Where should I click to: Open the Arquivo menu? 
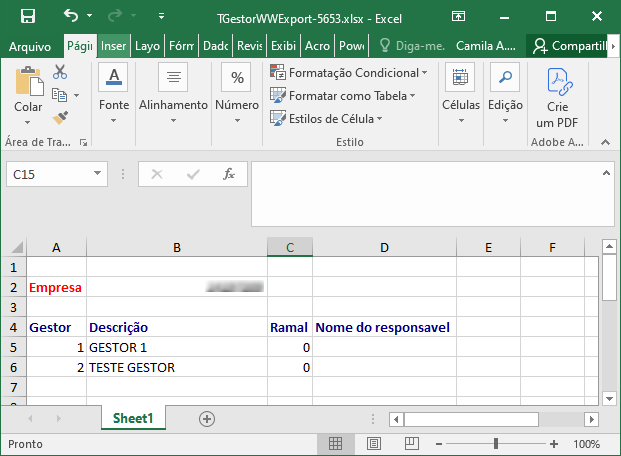[x=30, y=46]
